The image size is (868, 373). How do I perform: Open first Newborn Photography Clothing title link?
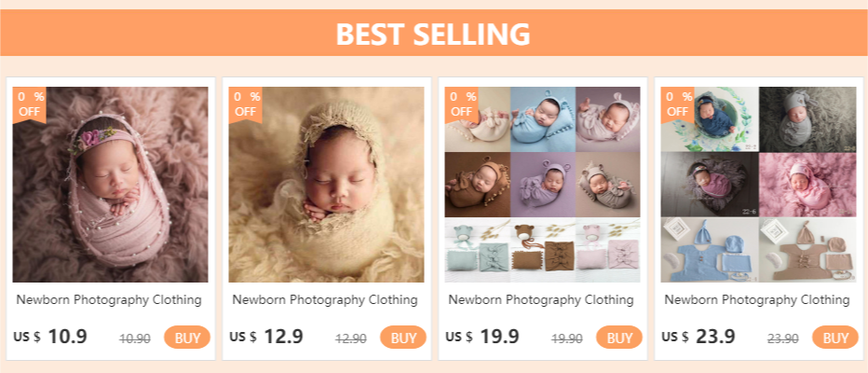pos(110,300)
